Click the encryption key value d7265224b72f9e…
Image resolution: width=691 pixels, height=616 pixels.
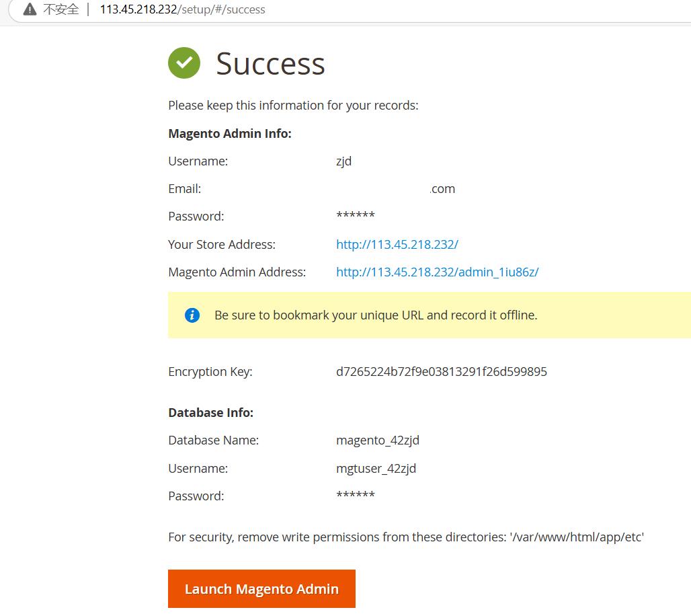(442, 372)
